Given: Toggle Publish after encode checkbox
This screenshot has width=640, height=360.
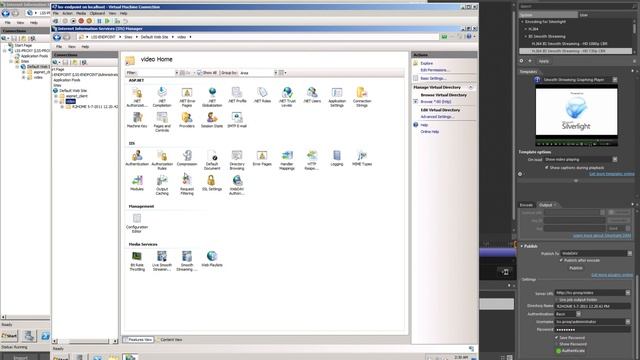Looking at the screenshot, I should pos(561,260).
